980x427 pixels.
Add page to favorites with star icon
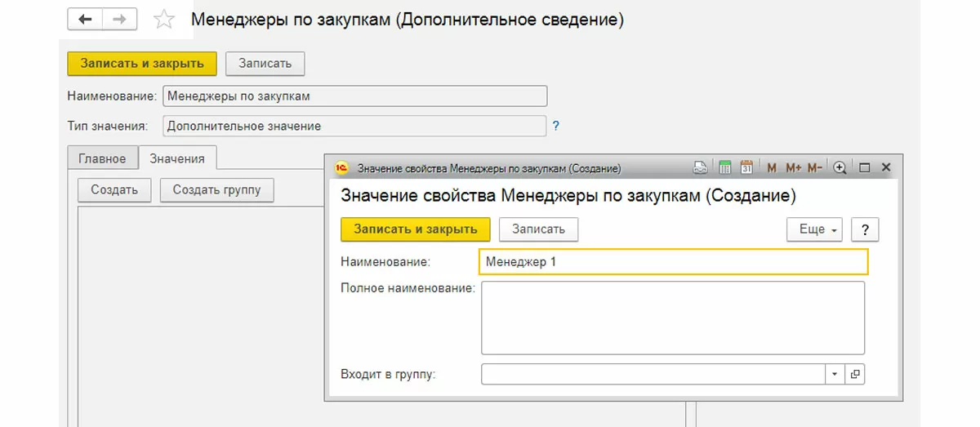(x=164, y=20)
